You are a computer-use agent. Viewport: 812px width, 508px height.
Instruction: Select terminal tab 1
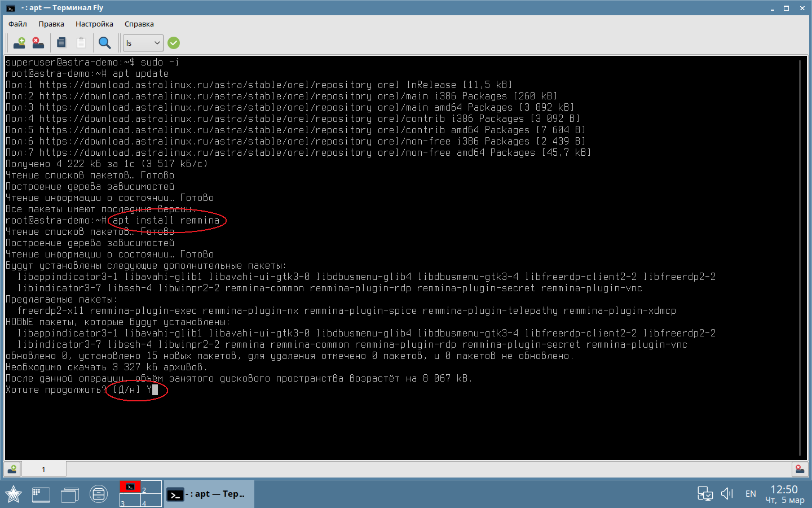pyautogui.click(x=43, y=469)
